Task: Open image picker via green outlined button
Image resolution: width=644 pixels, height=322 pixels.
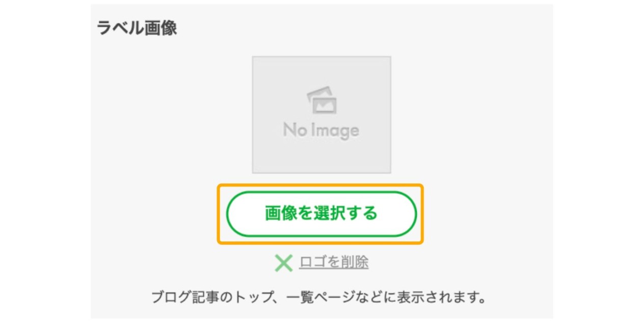Action: point(321,213)
